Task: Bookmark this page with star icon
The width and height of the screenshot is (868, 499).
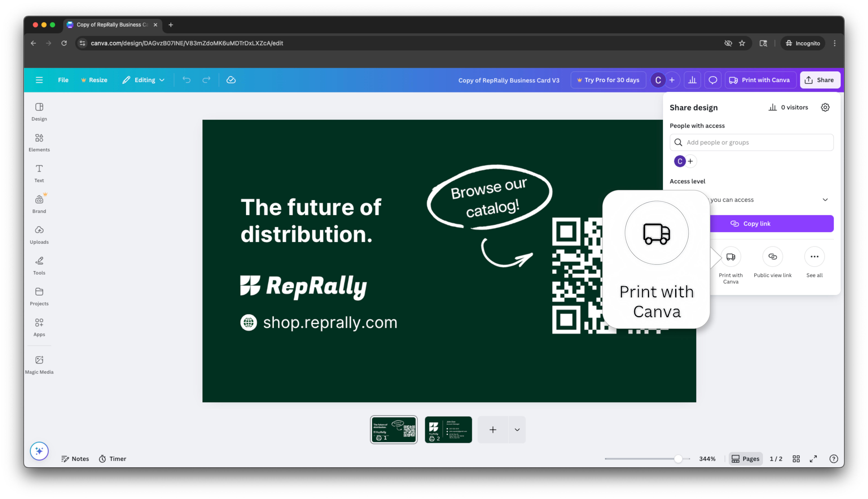Action: [742, 43]
